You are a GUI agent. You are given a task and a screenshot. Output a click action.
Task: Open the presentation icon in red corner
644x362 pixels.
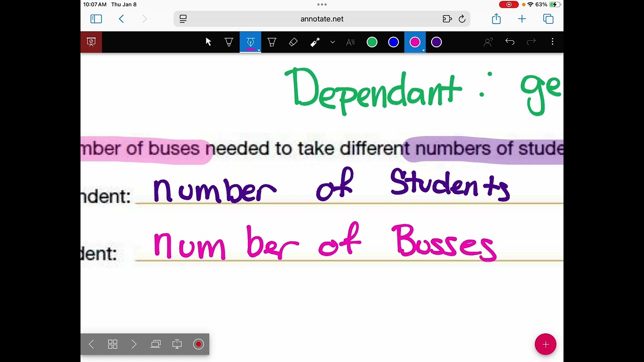91,42
